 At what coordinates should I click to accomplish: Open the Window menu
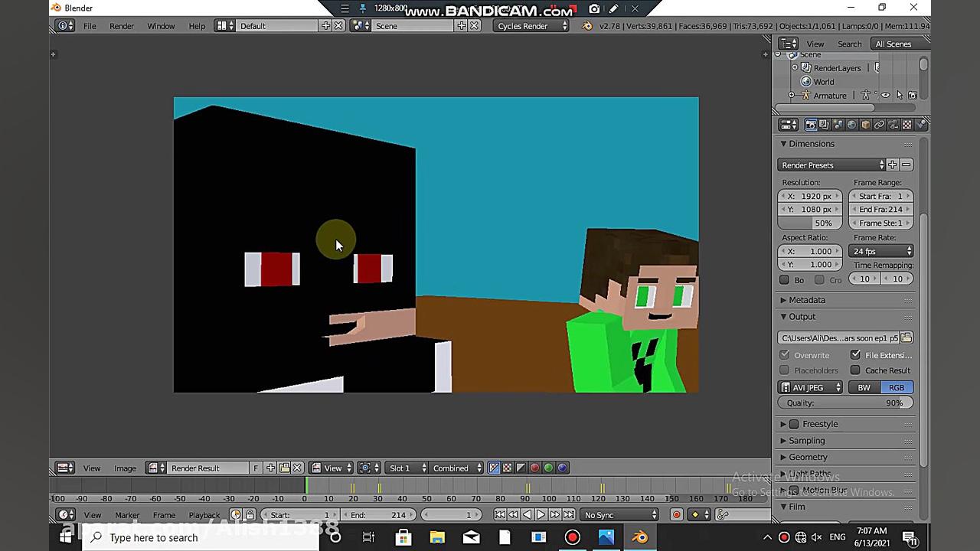click(x=161, y=26)
